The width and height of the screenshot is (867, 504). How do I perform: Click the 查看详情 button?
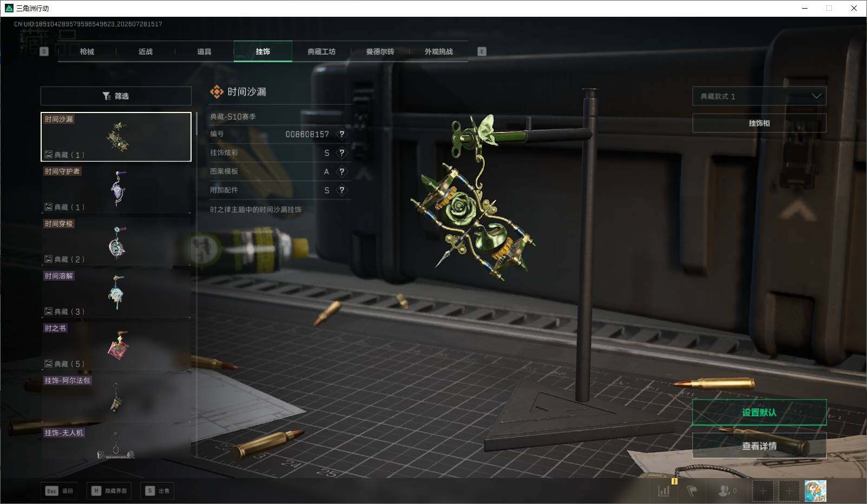759,446
